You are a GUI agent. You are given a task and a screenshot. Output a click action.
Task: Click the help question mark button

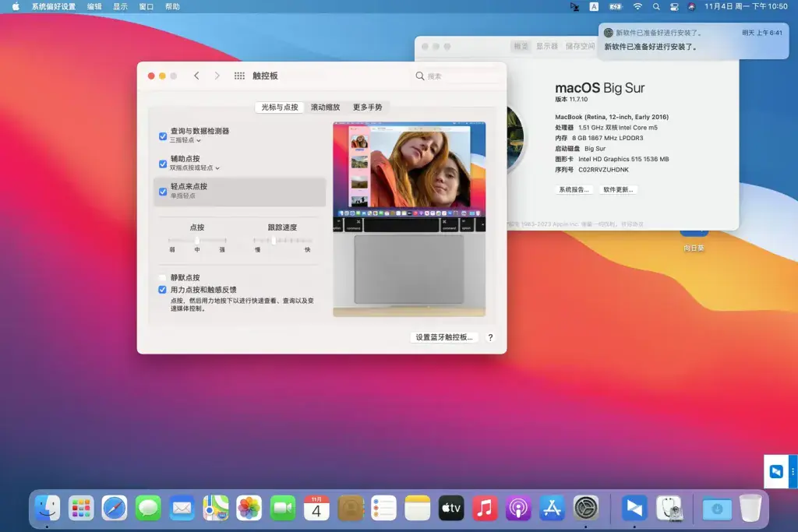pos(490,337)
